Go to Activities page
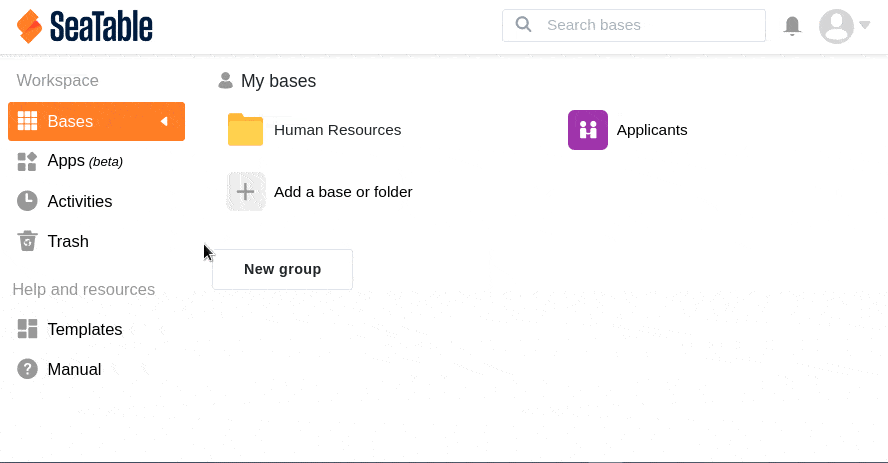 click(x=80, y=201)
